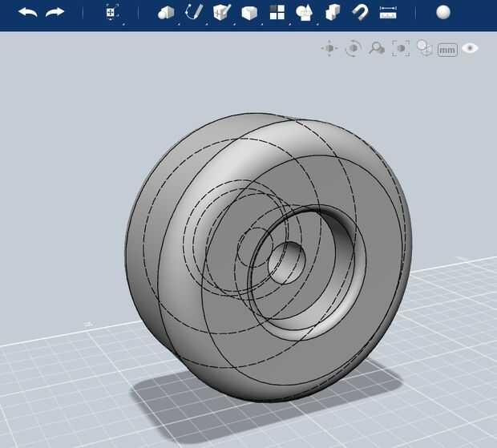The image size is (497, 448).
Task: Select the Modify solid tool
Action: coord(249,13)
